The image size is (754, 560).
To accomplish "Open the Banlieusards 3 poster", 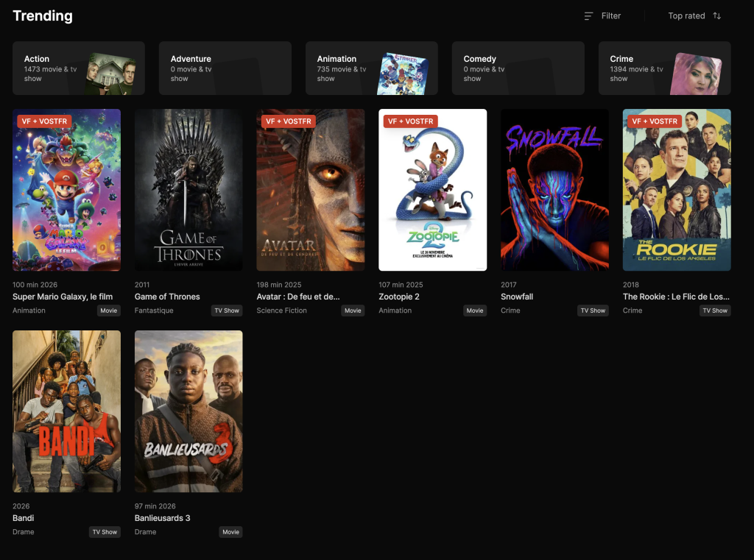I will [x=188, y=411].
